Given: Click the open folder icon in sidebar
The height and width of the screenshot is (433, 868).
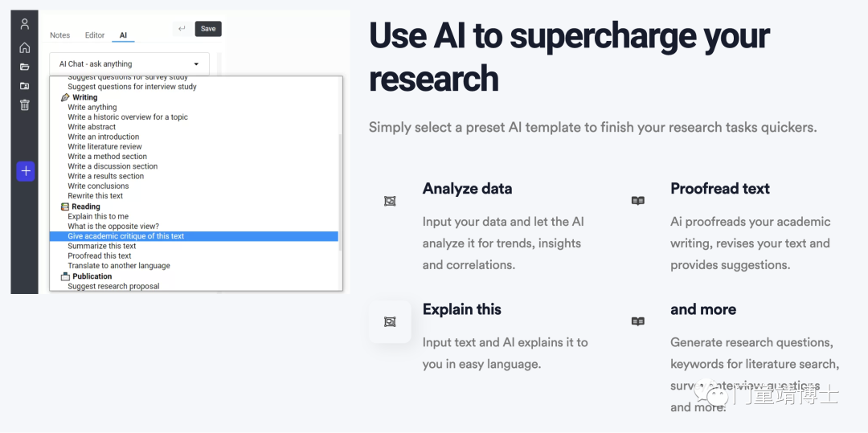Looking at the screenshot, I should pyautogui.click(x=24, y=67).
